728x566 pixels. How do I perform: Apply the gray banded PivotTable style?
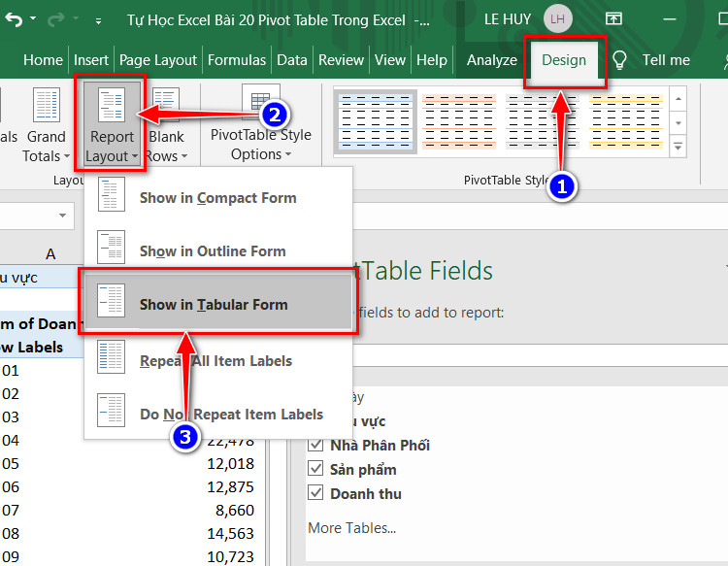pyautogui.click(x=542, y=121)
